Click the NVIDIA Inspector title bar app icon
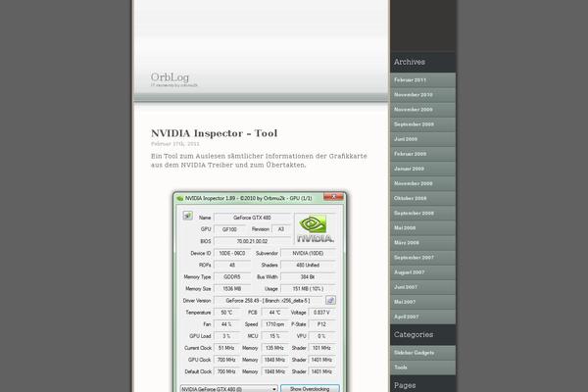This screenshot has height=392, width=588. 180,198
